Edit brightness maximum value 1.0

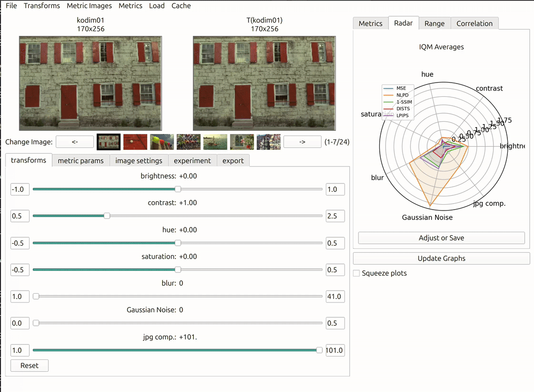point(335,189)
